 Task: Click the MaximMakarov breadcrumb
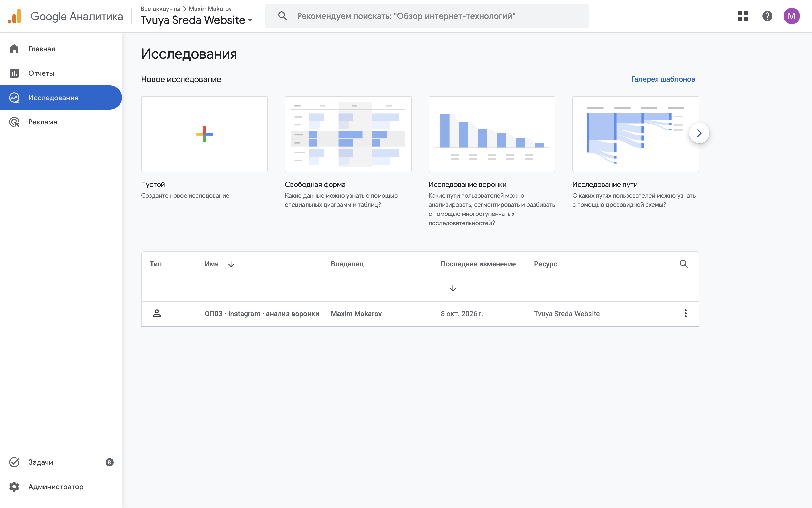coord(210,9)
